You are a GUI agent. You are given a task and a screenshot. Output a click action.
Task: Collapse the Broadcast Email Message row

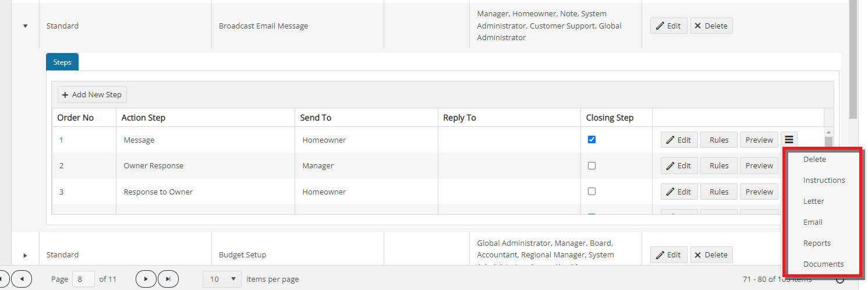tap(25, 26)
